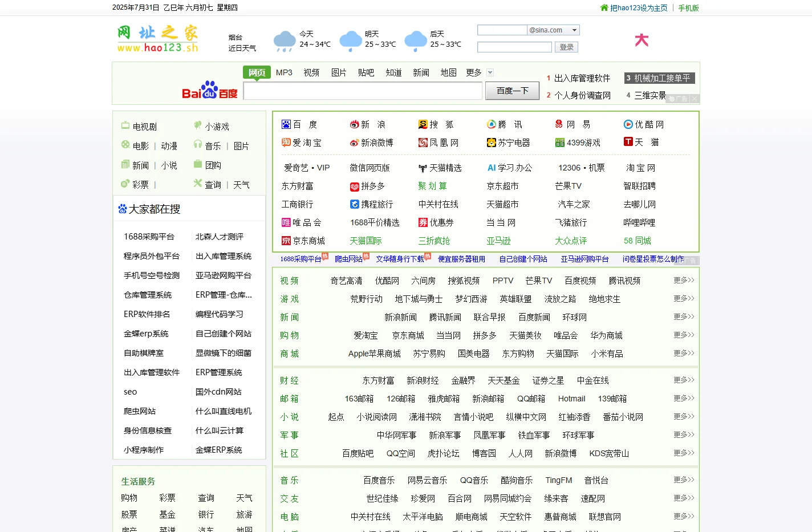Expand 更多 in the 音乐 row
The image size is (812, 532).
[x=684, y=480]
